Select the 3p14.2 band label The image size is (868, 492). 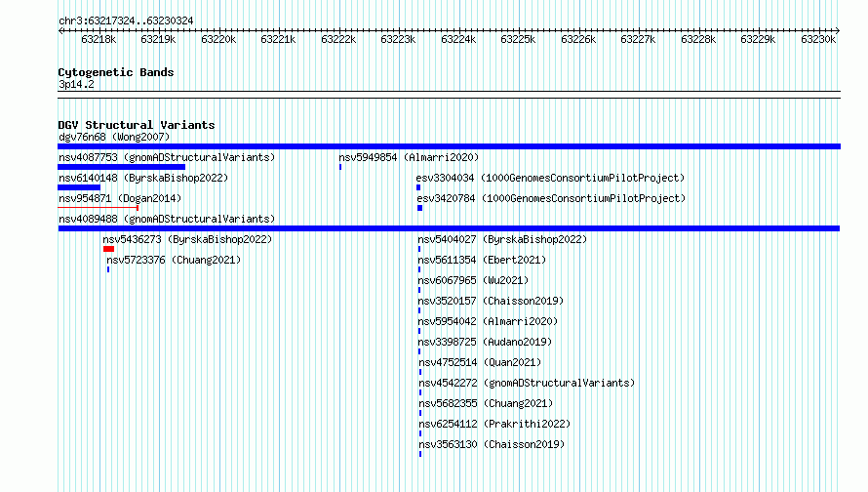click(76, 84)
